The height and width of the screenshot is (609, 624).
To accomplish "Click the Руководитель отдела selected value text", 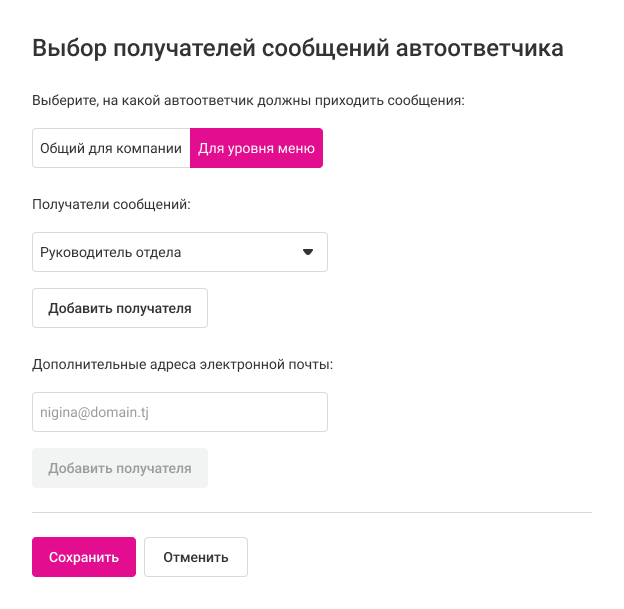I will (x=111, y=252).
